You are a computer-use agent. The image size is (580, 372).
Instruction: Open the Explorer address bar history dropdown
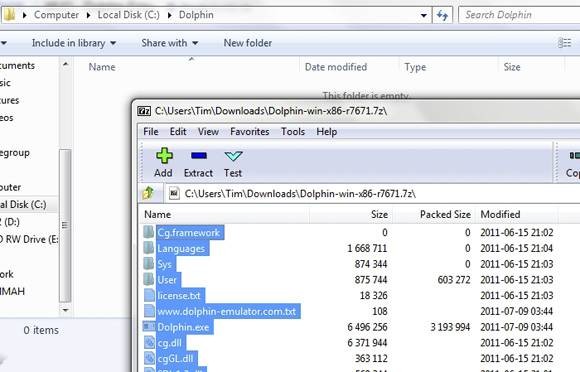[x=424, y=16]
